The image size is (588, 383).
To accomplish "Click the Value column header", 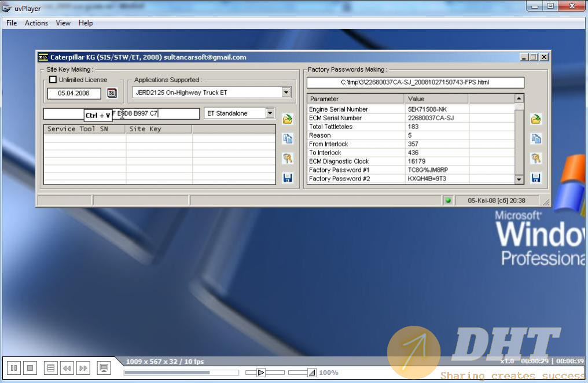I will click(436, 98).
